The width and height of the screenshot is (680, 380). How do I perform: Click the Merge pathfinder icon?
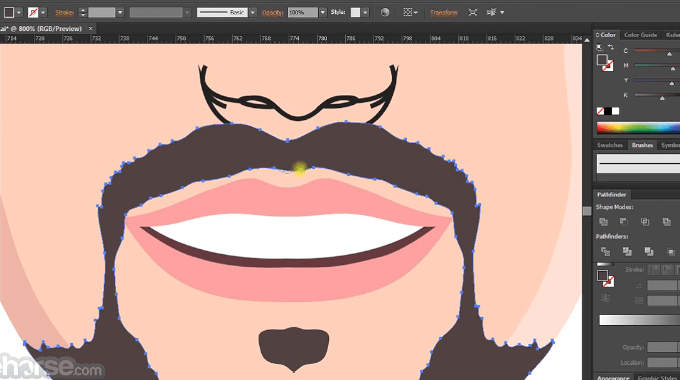649,251
